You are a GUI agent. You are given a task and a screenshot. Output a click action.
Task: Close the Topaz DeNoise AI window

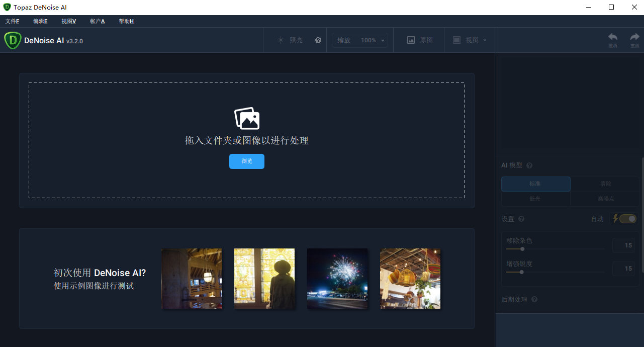pyautogui.click(x=634, y=7)
